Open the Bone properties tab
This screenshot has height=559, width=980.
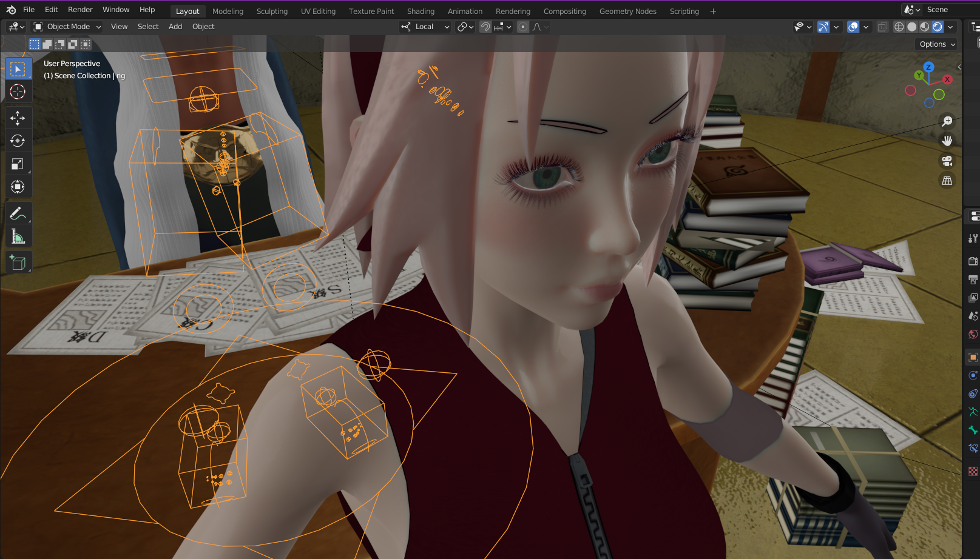[x=973, y=430]
